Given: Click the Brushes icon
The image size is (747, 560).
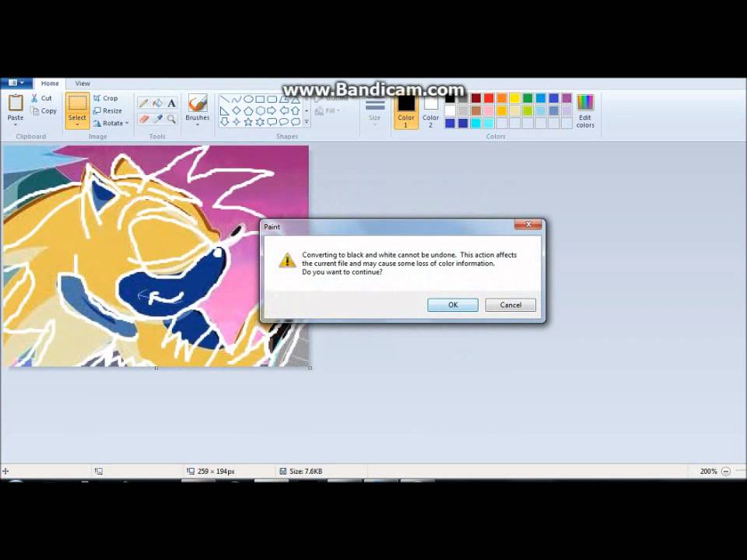Looking at the screenshot, I should pos(197,103).
